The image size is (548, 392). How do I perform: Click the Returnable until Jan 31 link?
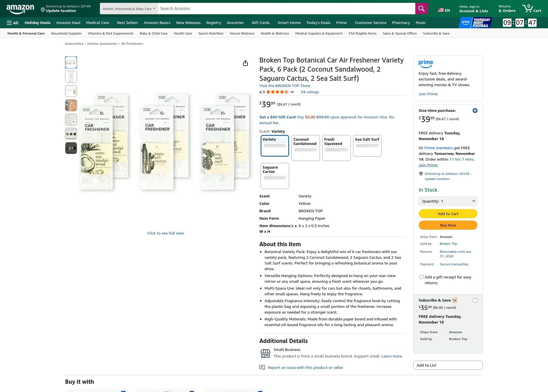click(455, 254)
